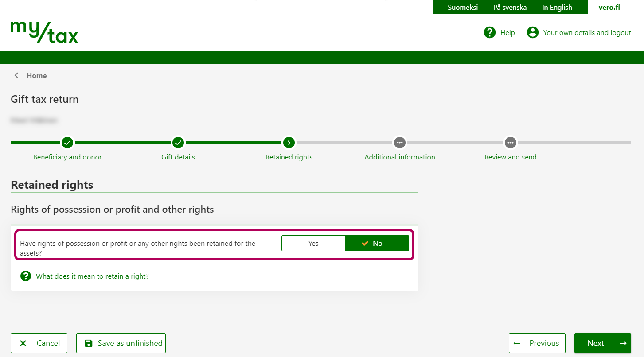The image size is (644, 357).
Task: Click the MyTax logo
Action: pos(44,32)
